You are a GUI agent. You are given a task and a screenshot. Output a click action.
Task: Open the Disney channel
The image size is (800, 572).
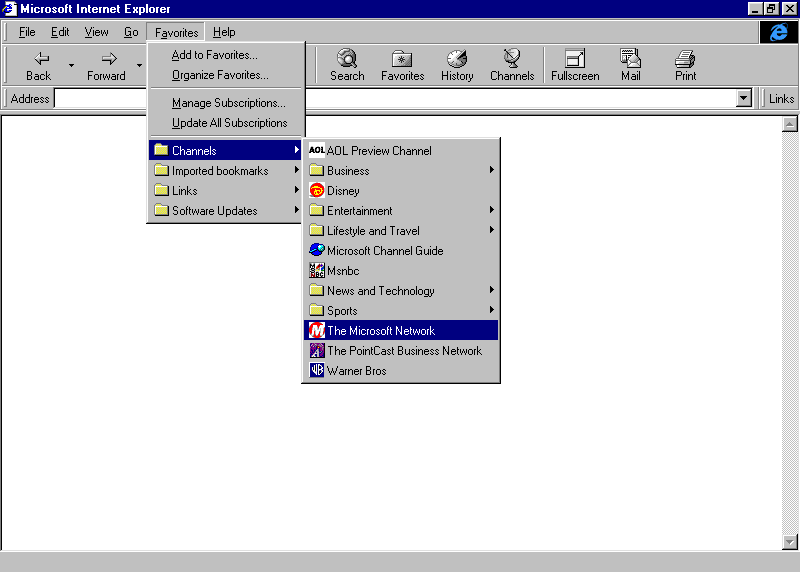[x=401, y=191]
